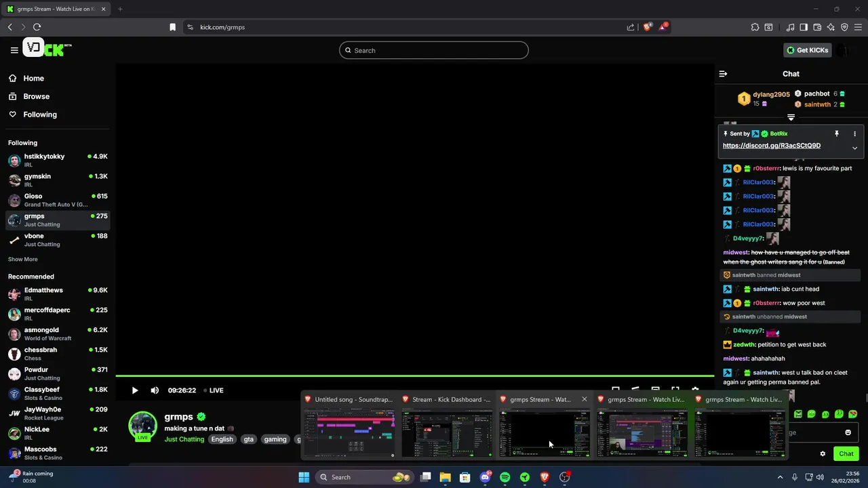Click grmps channel avatar
Image resolution: width=868 pixels, height=488 pixels.
143,426
